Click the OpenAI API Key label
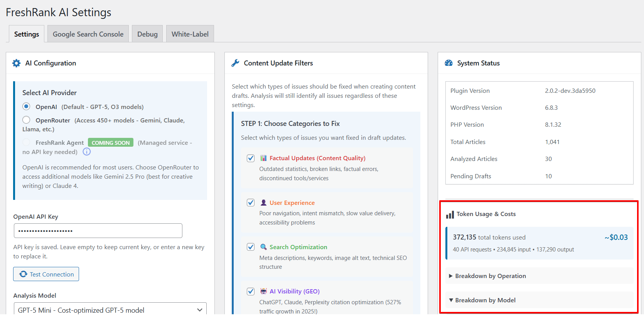 point(36,216)
